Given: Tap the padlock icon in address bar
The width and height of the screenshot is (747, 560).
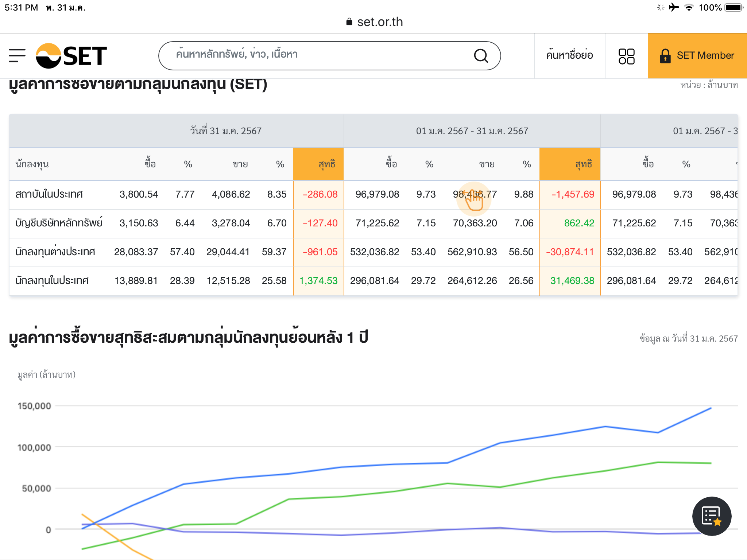Looking at the screenshot, I should pos(349,22).
